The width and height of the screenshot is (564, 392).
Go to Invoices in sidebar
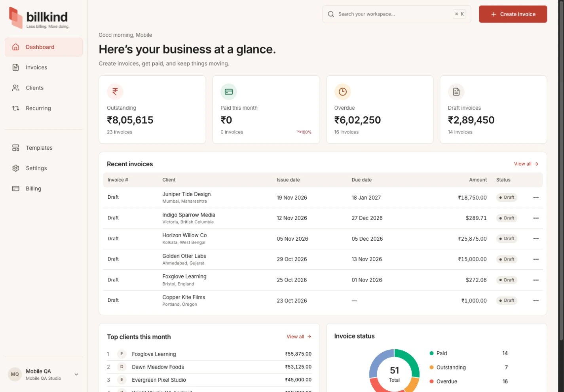pyautogui.click(x=44, y=67)
